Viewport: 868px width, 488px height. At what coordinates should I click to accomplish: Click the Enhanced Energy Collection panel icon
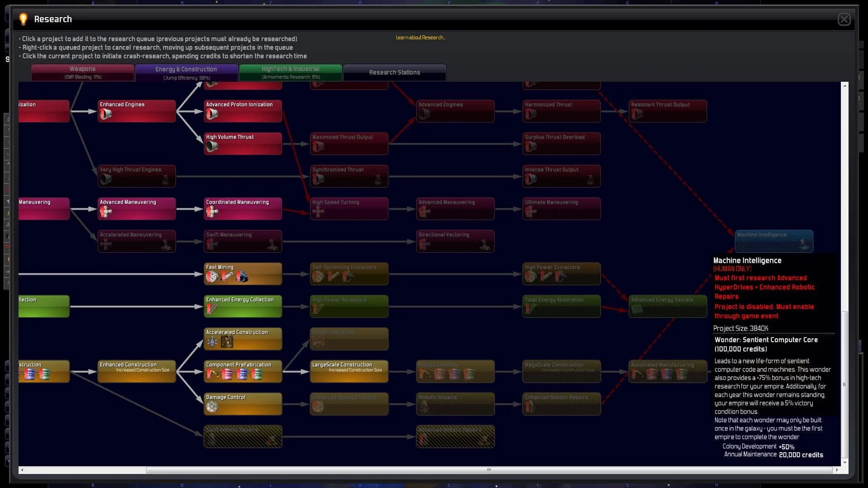click(x=211, y=310)
